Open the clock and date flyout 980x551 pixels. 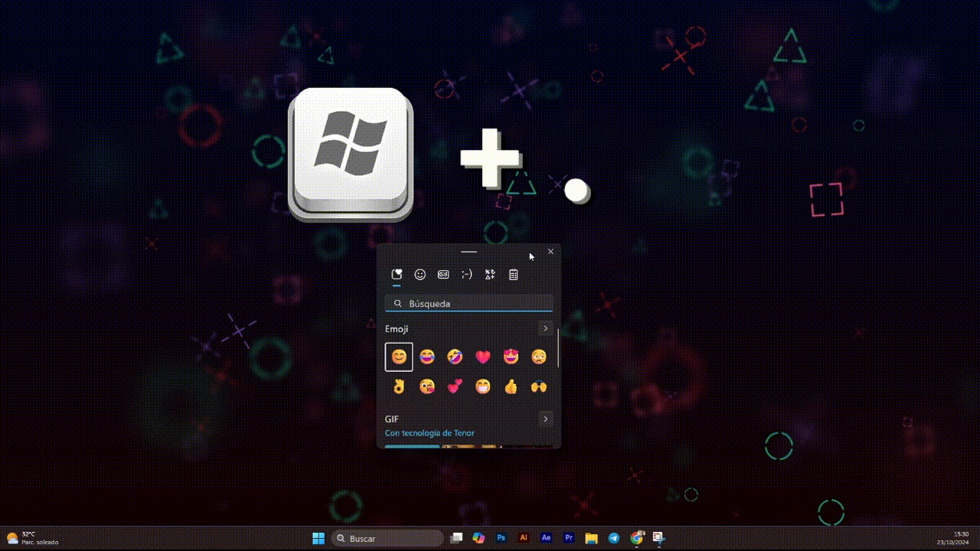(953, 538)
